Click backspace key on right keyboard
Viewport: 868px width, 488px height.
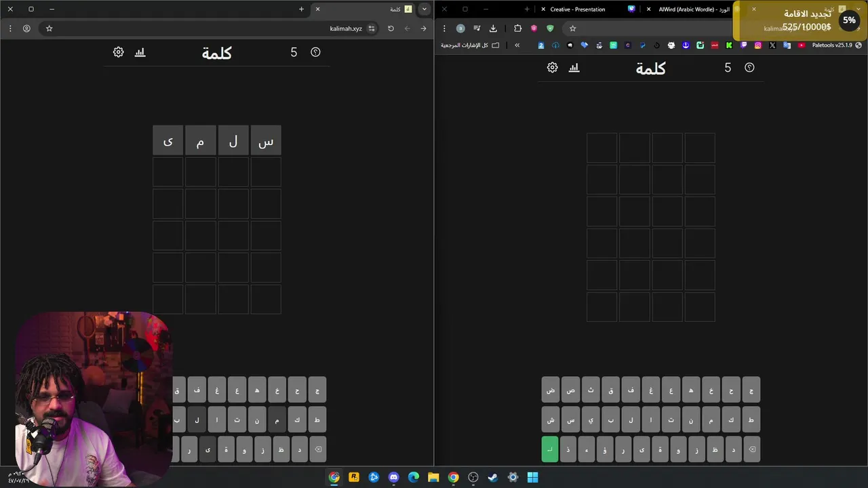751,449
